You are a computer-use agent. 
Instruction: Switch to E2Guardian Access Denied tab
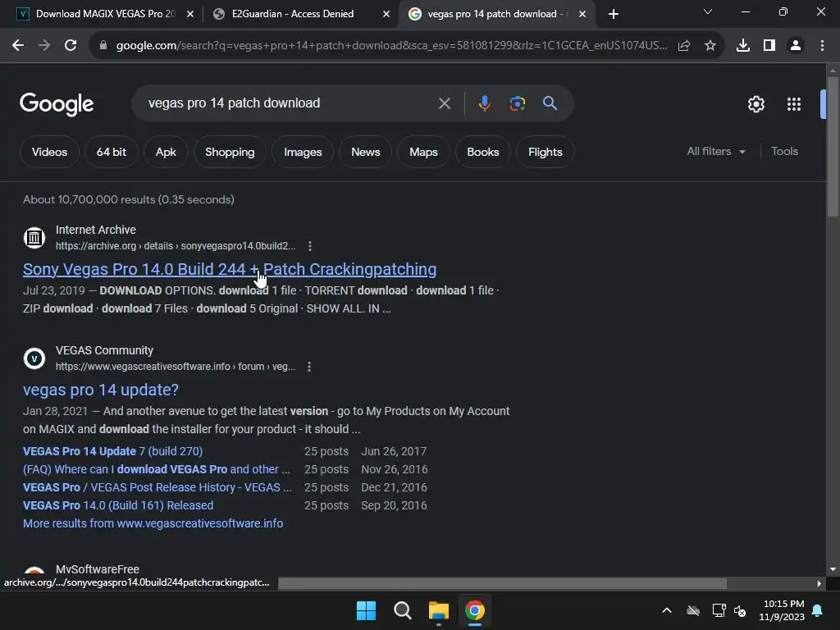[300, 14]
